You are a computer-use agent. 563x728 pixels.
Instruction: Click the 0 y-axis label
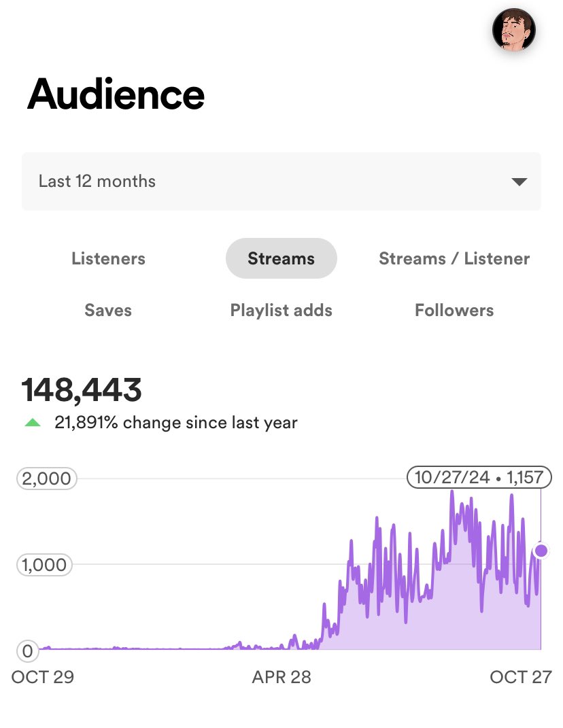click(27, 651)
